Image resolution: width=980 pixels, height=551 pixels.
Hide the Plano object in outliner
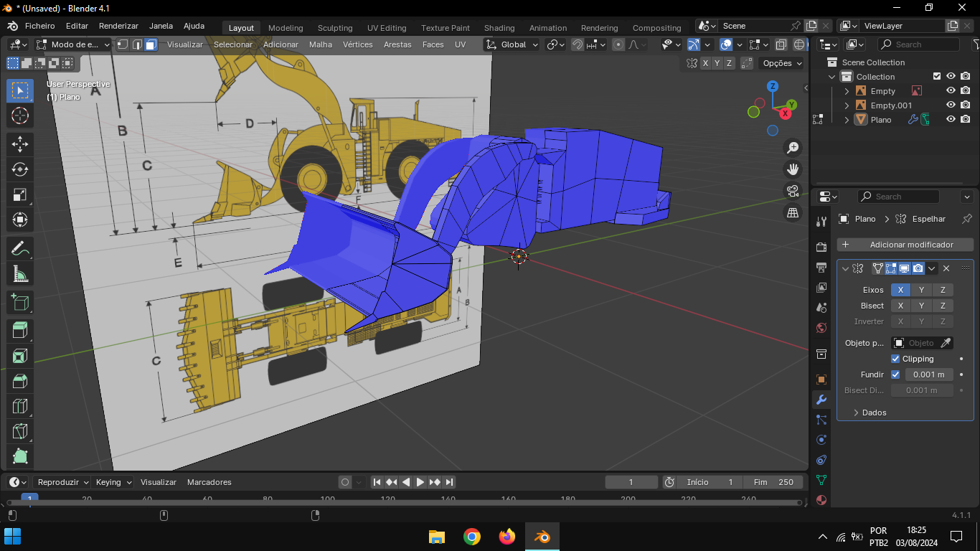click(x=951, y=120)
